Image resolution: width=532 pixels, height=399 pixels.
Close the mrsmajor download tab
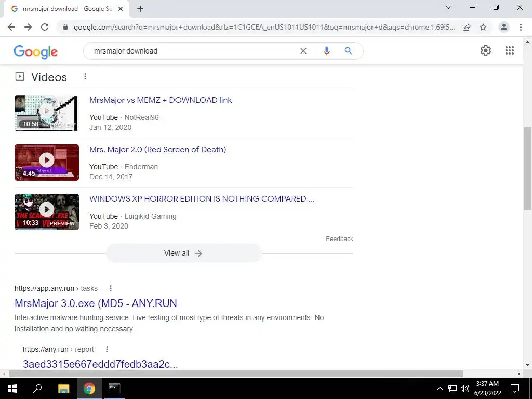coord(121,9)
